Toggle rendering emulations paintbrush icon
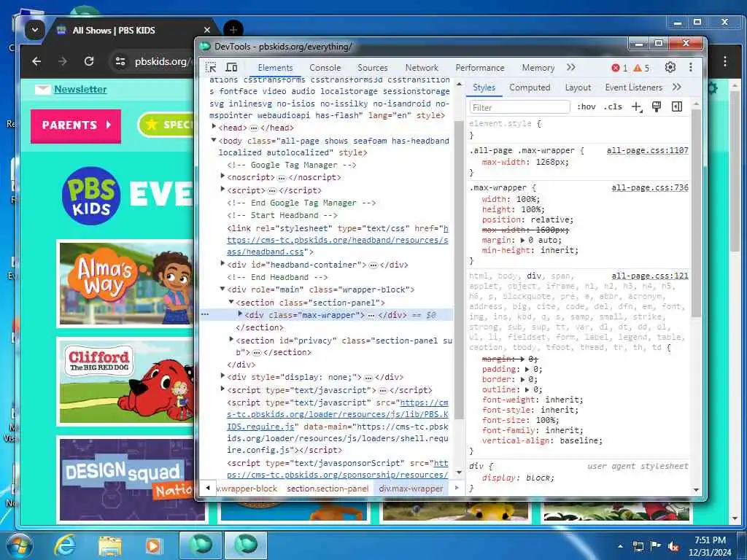This screenshot has height=560, width=747. 657,106
